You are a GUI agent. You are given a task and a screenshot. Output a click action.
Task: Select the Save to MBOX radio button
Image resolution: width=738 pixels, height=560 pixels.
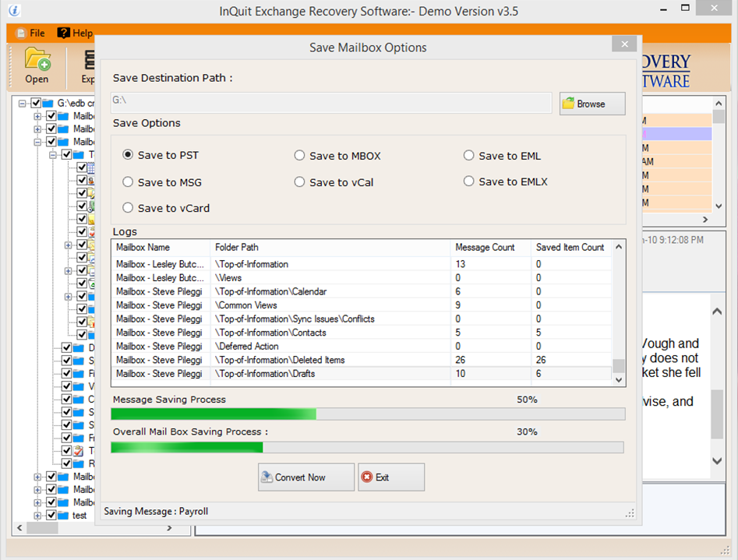coord(299,155)
